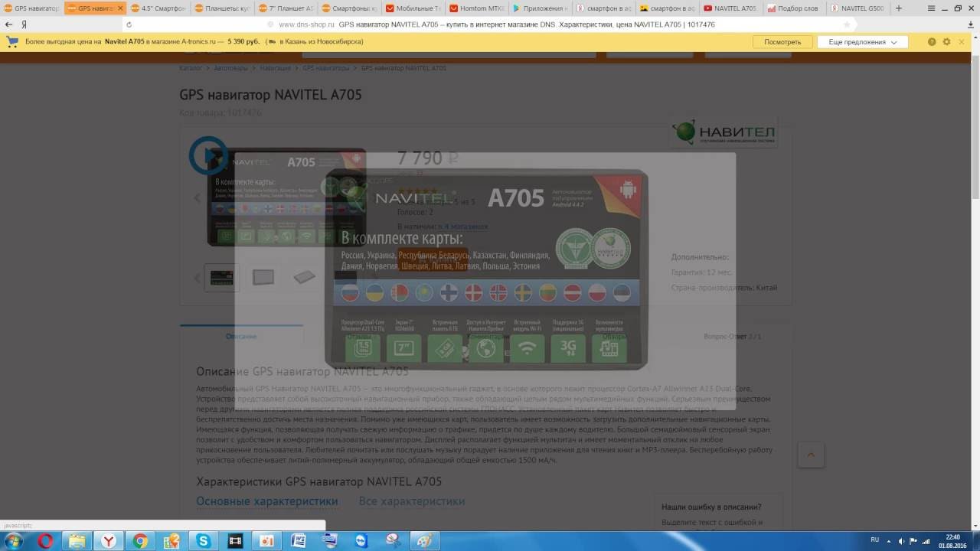This screenshot has width=980, height=551.
Task: Open the clock showing 22:40
Action: pyautogui.click(x=952, y=540)
